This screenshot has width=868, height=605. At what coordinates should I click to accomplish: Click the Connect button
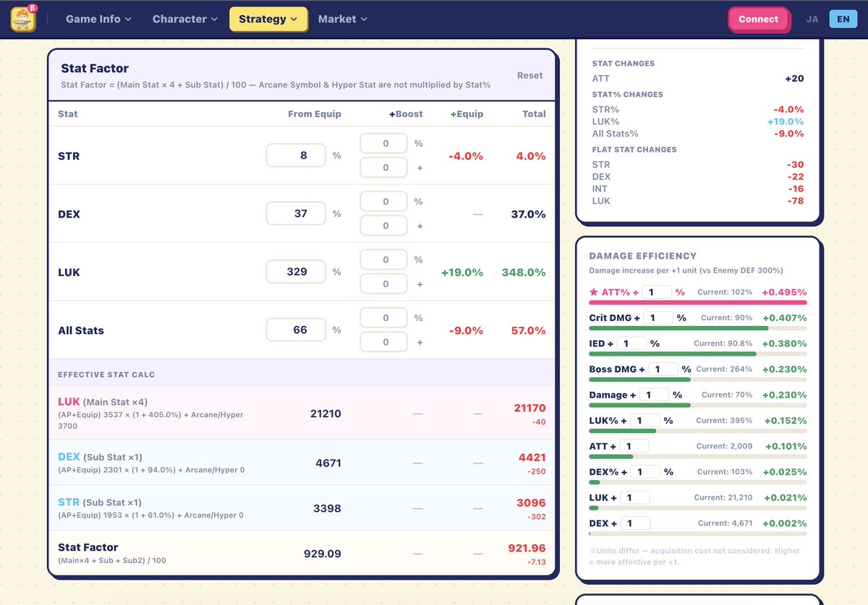point(758,19)
